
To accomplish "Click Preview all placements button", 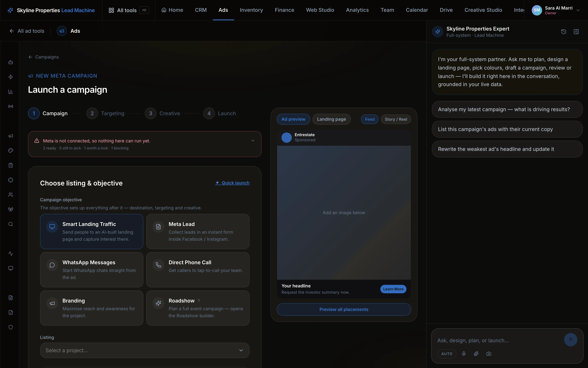I will [344, 309].
